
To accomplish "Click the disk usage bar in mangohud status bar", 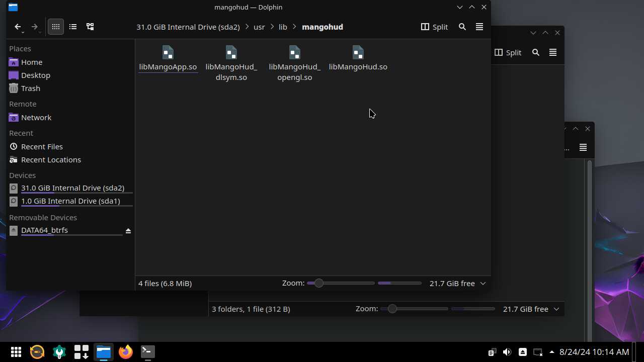I will click(399, 283).
